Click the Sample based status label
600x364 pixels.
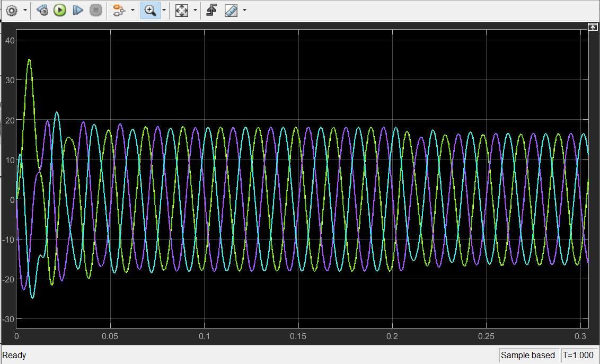click(528, 355)
